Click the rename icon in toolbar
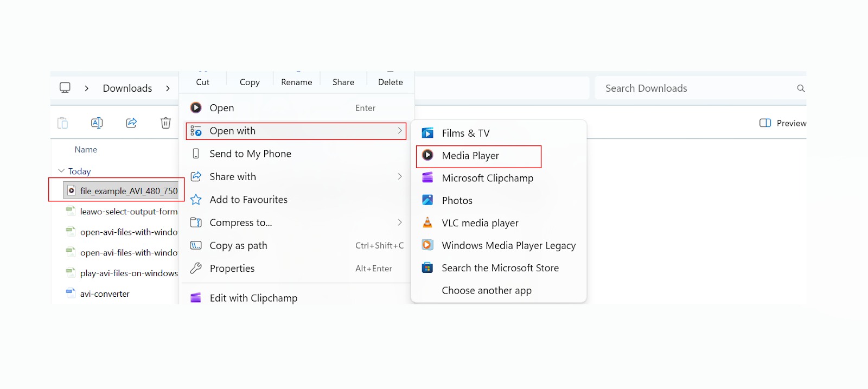Image resolution: width=868 pixels, height=389 pixels. click(x=97, y=123)
